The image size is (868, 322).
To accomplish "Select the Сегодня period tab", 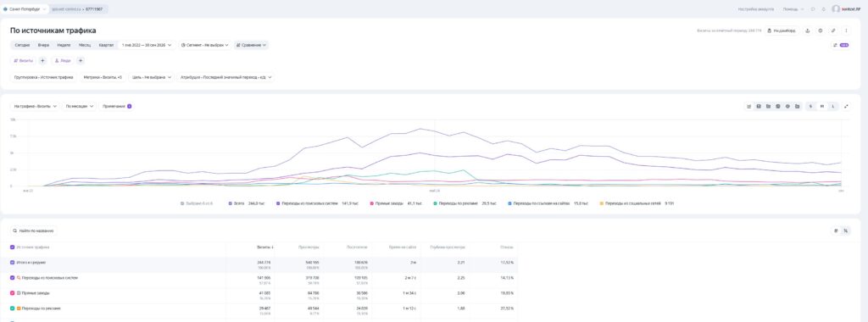I will 22,46.
